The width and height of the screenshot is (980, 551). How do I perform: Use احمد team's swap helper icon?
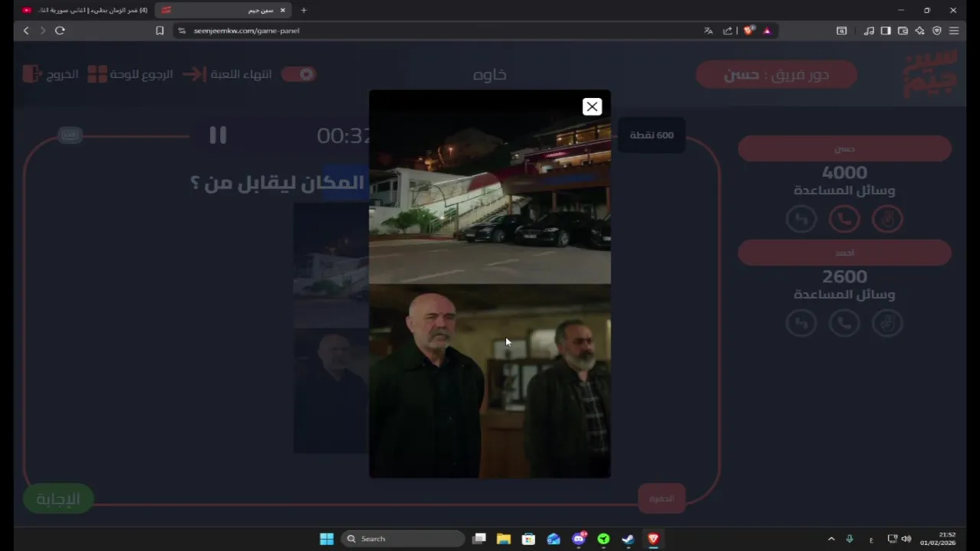tap(802, 323)
